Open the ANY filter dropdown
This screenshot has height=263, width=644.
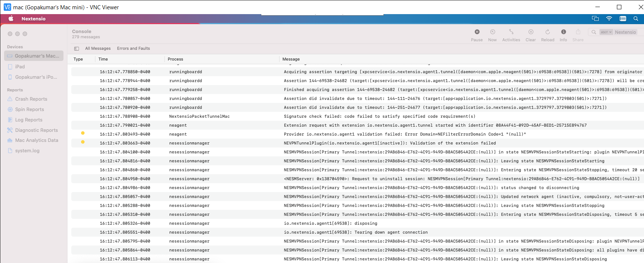tap(606, 32)
